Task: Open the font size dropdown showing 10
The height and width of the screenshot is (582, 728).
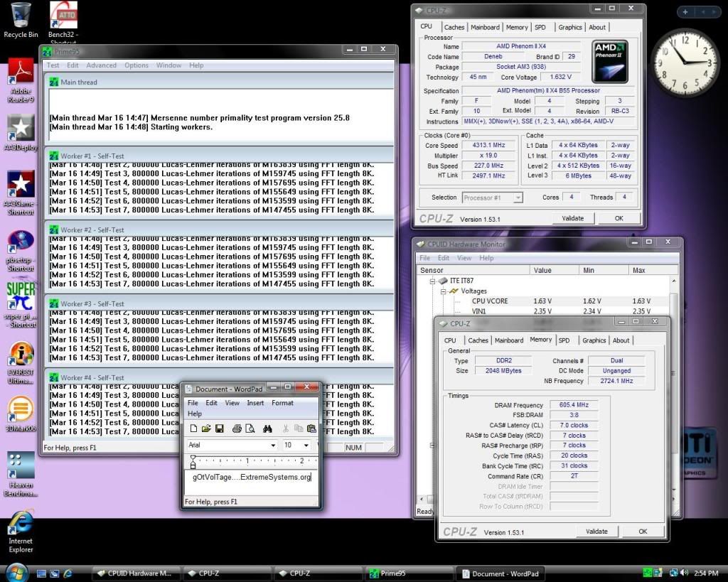Action: 306,446
